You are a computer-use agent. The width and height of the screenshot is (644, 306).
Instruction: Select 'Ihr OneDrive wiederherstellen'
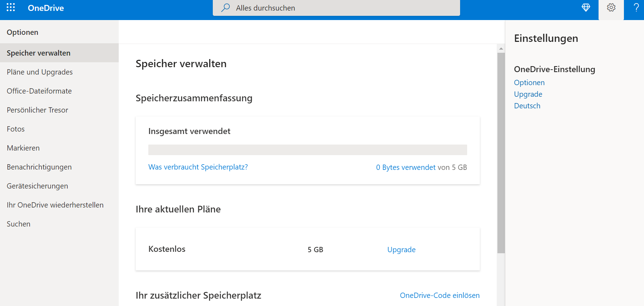click(x=59, y=205)
